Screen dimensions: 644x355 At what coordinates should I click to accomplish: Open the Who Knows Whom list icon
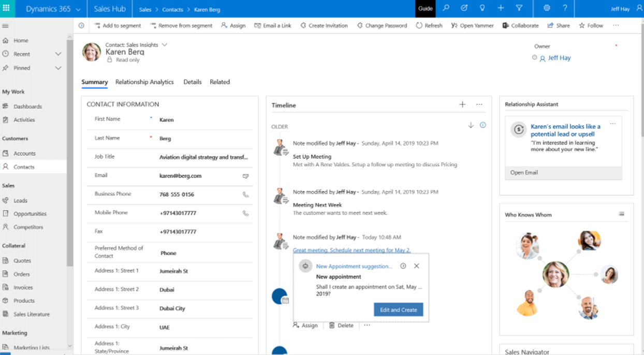(x=621, y=214)
